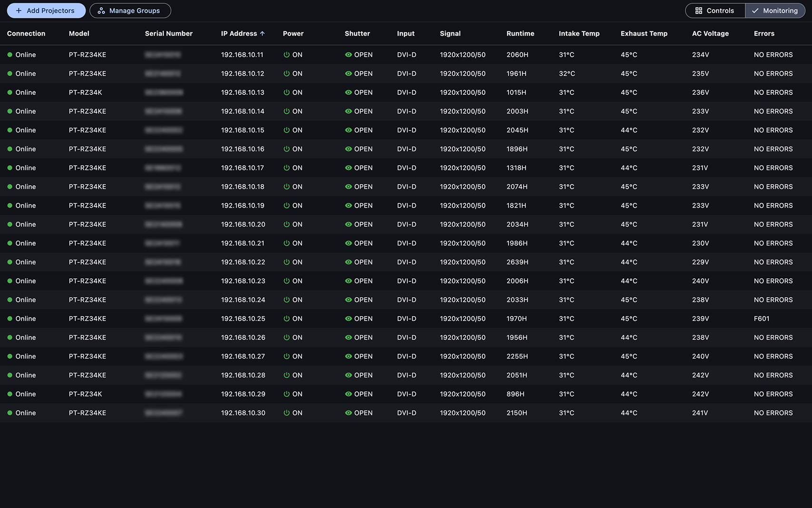Click the Shutter column header
This screenshot has width=812, height=508.
357,33
